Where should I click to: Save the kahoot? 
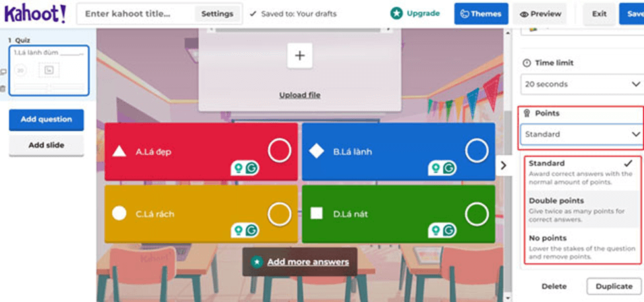(x=633, y=14)
